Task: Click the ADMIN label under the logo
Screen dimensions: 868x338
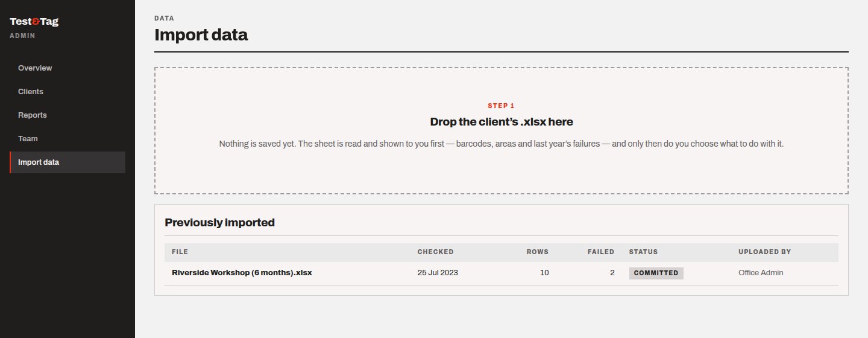Action: 22,36
